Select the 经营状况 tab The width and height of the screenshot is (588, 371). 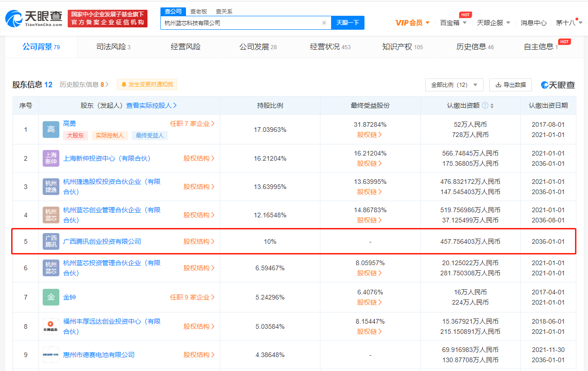(x=330, y=47)
